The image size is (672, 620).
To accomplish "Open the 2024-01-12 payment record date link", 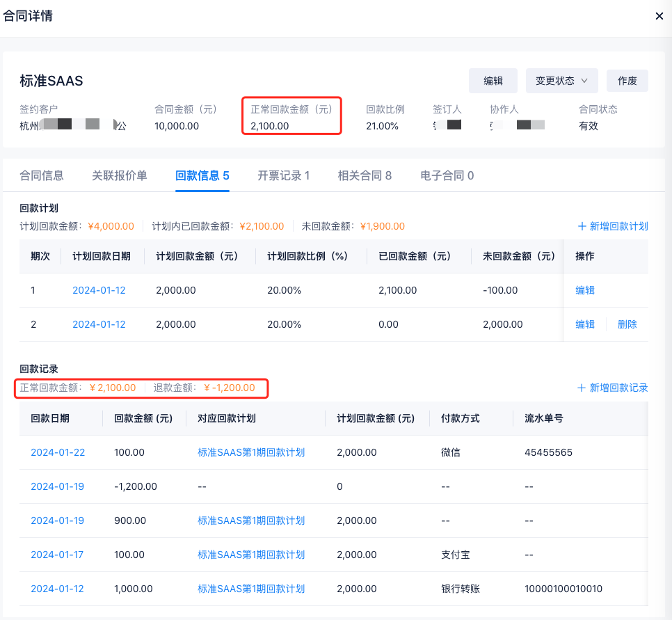I will click(57, 589).
